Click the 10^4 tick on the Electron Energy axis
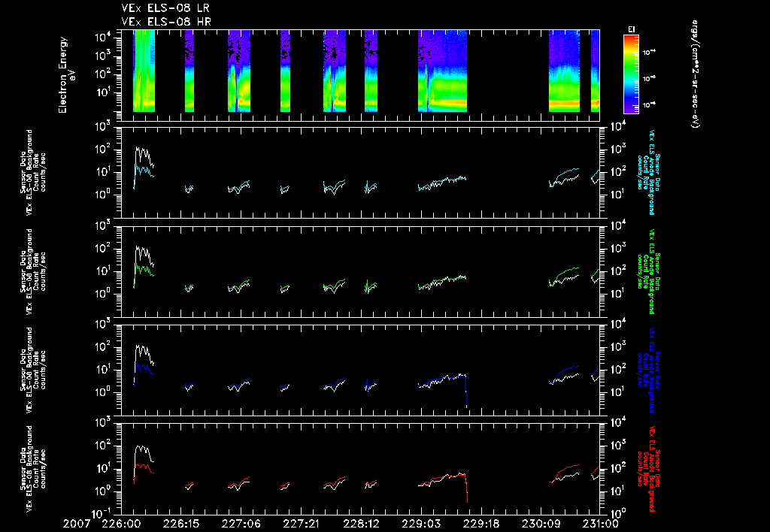 pos(104,36)
